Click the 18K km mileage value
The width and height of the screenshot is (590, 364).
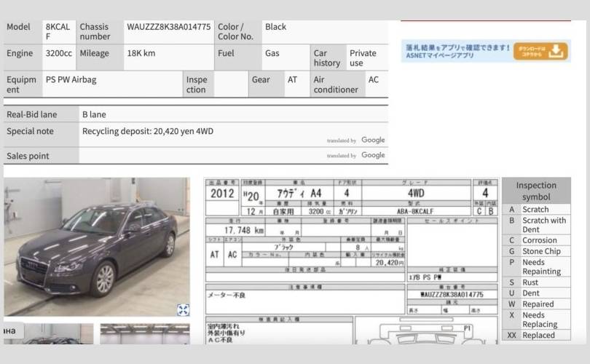click(x=140, y=53)
